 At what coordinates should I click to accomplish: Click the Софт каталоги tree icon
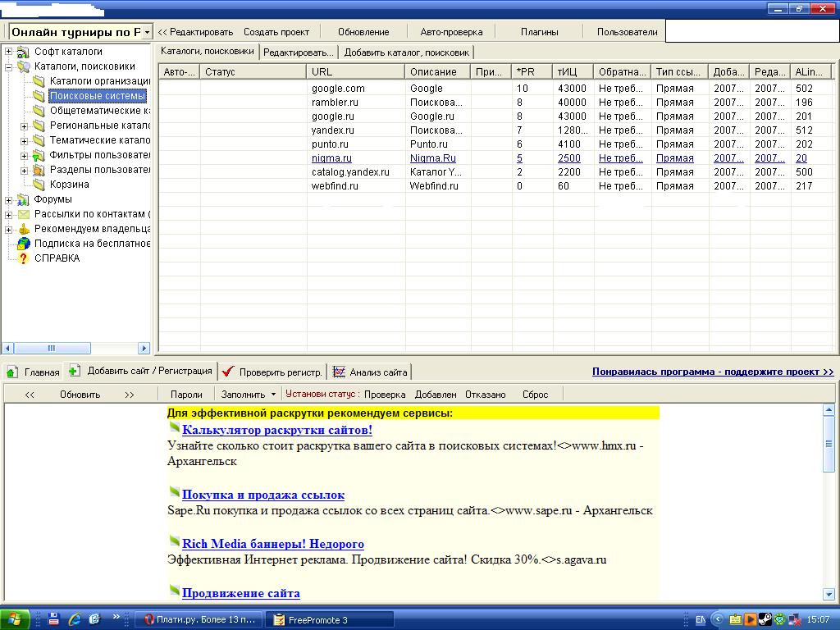click(x=23, y=52)
